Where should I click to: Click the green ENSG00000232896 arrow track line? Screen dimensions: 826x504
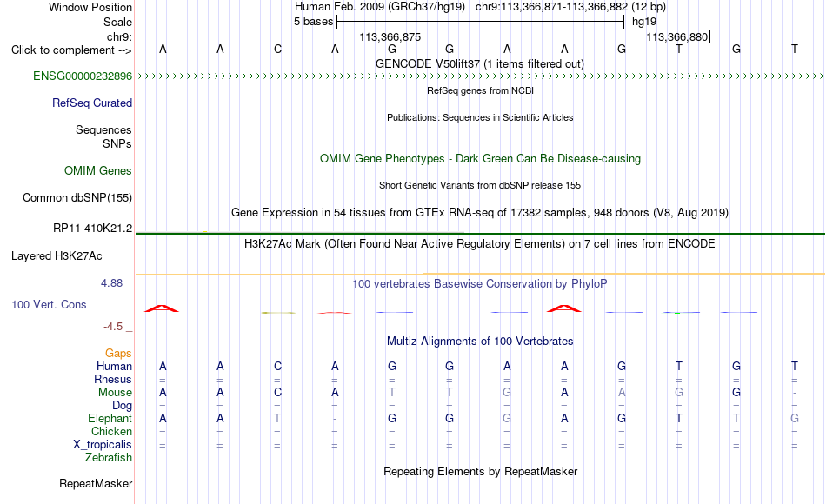480,76
